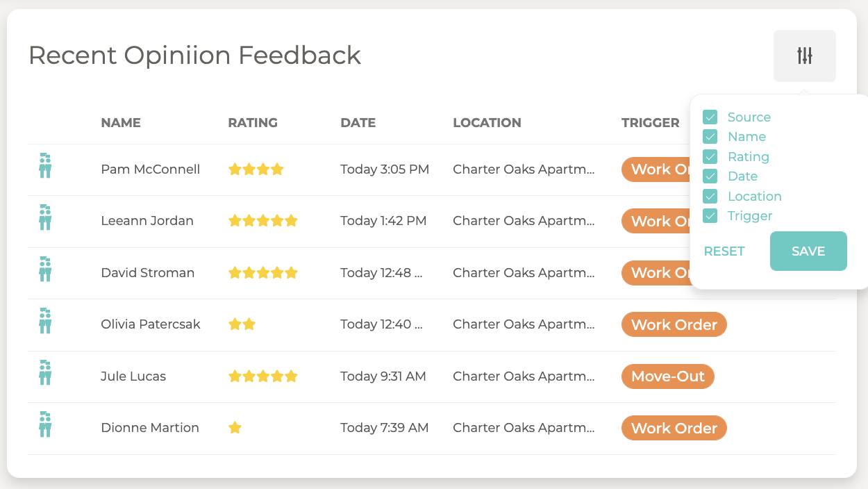This screenshot has height=489, width=868.
Task: Open Dionne Martion's feedback row
Action: (432, 429)
